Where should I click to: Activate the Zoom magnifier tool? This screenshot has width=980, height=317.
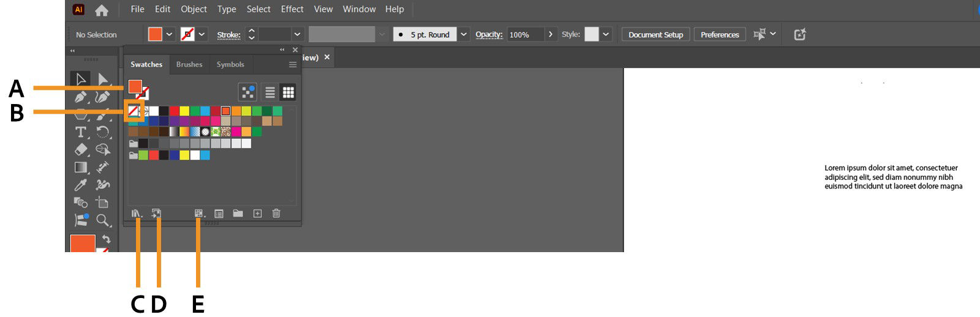[x=103, y=220]
